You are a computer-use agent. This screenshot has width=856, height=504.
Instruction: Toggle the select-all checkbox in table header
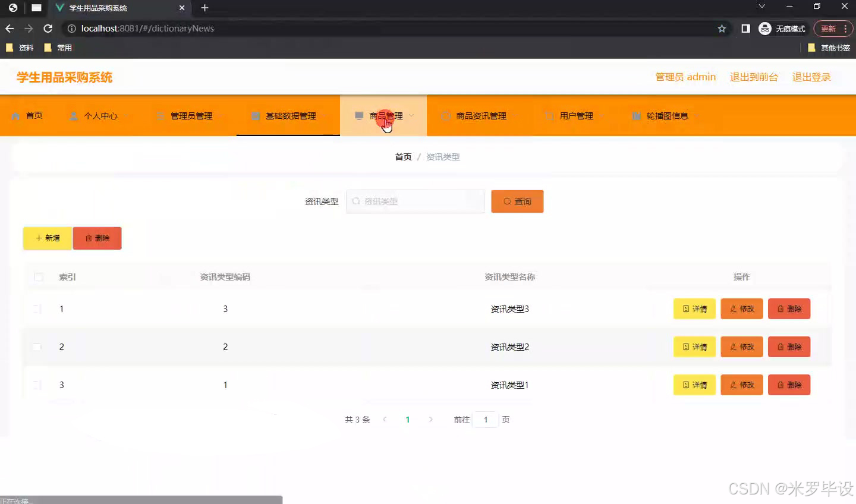38,276
